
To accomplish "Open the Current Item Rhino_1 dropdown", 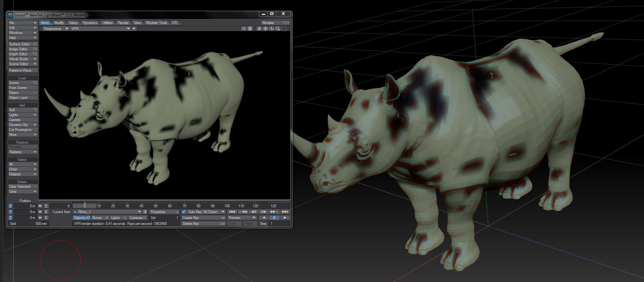I will point(107,212).
